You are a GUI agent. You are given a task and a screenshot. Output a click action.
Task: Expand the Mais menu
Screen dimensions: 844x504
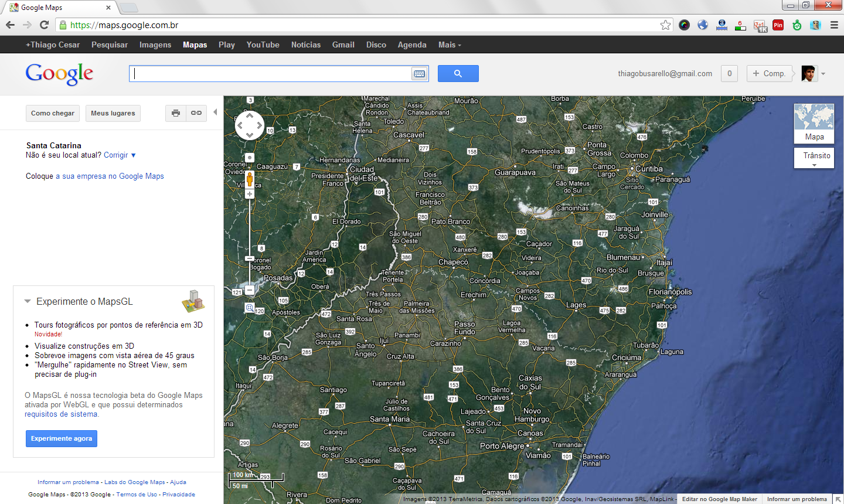coord(450,45)
